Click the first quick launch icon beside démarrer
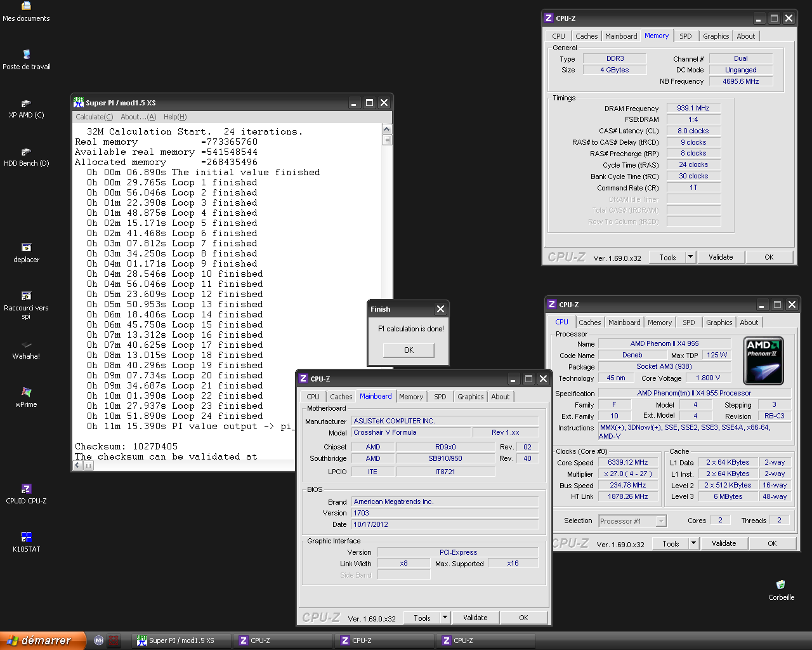This screenshot has width=812, height=650. tap(98, 640)
